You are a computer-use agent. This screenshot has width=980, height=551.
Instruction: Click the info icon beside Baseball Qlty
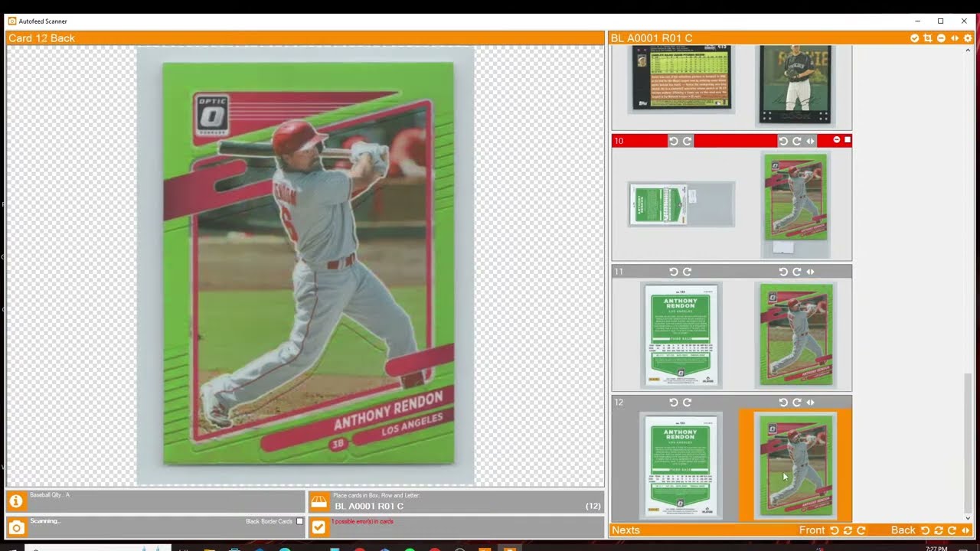tap(16, 501)
